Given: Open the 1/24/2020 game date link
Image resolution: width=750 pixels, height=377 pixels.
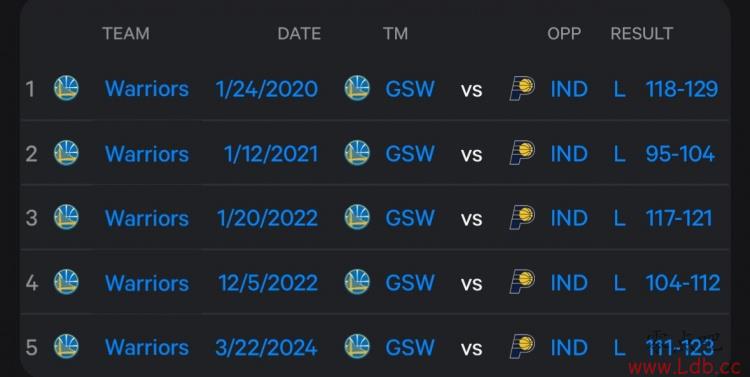Looking at the screenshot, I should [x=266, y=89].
